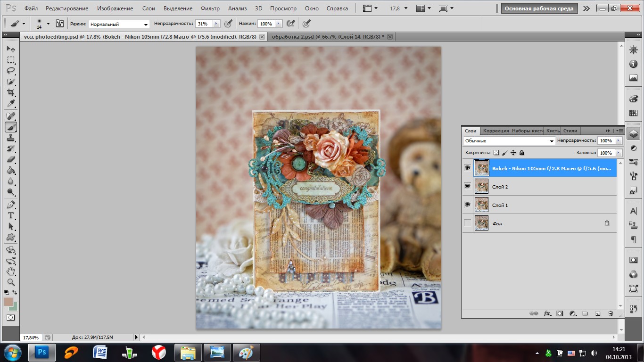The width and height of the screenshot is (644, 362).
Task: Open the Фильтр menu
Action: click(210, 8)
